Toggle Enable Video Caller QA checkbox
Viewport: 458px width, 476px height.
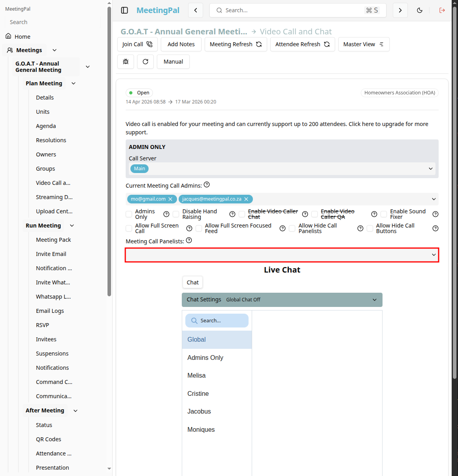tap(315, 214)
